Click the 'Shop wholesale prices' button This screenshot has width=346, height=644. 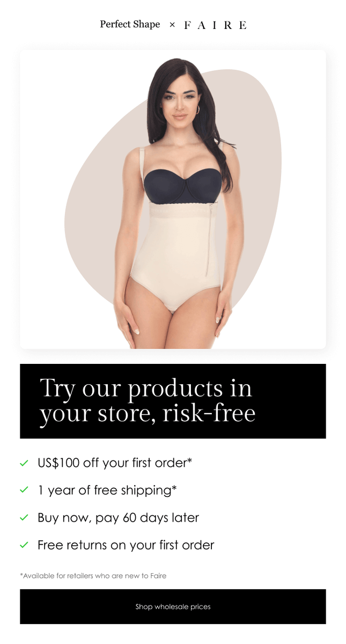tap(173, 606)
